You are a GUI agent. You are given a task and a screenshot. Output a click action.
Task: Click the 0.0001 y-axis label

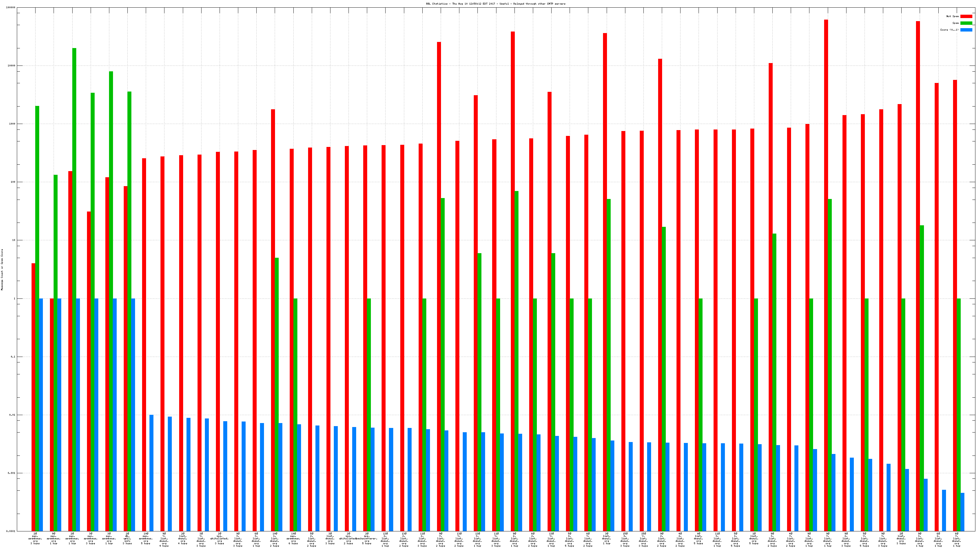tap(11, 531)
